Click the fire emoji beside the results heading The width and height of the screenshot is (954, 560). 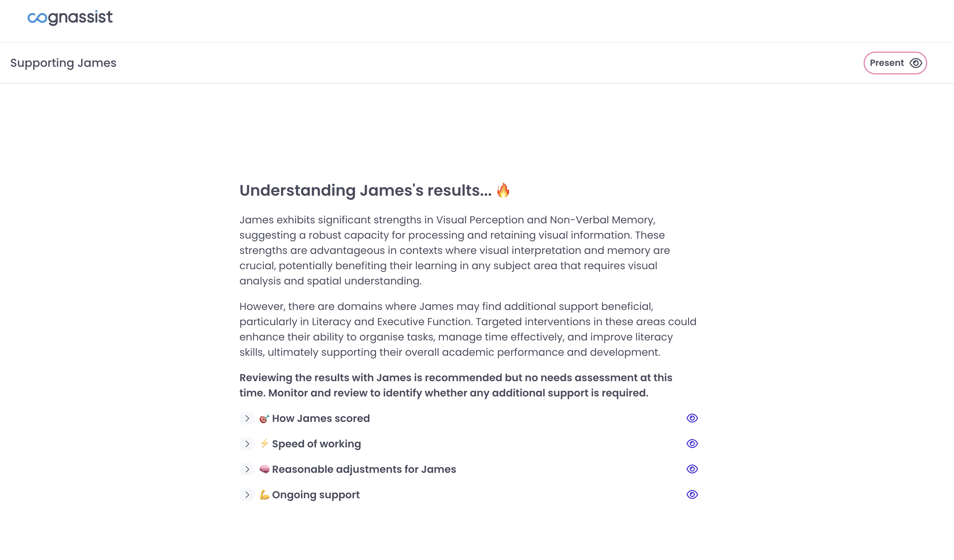click(503, 190)
